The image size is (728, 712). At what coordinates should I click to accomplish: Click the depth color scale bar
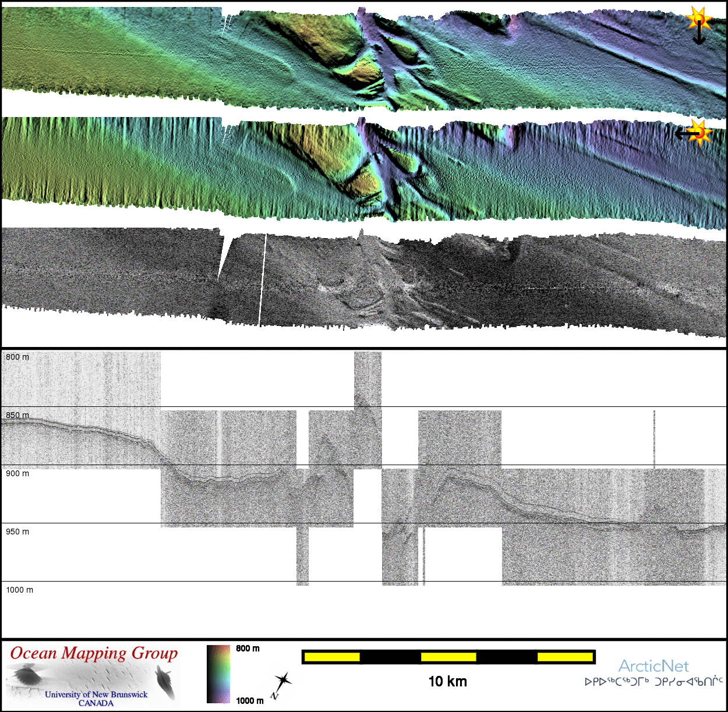218,674
